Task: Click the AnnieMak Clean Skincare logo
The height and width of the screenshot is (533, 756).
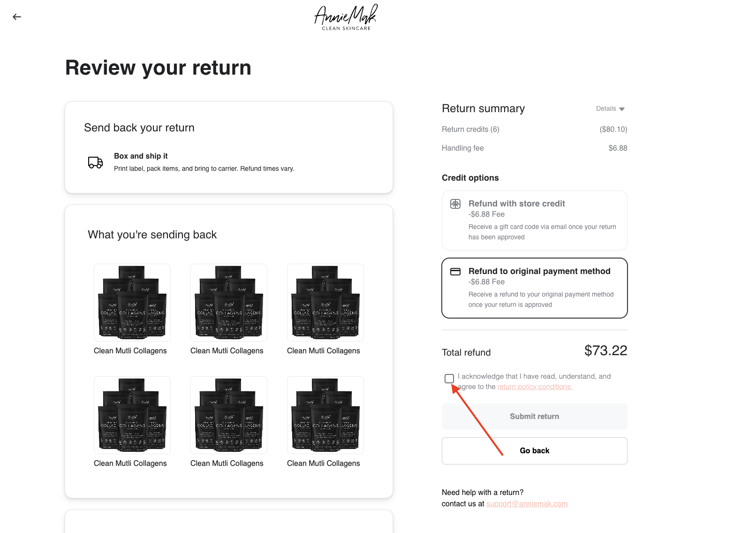Action: (x=346, y=17)
